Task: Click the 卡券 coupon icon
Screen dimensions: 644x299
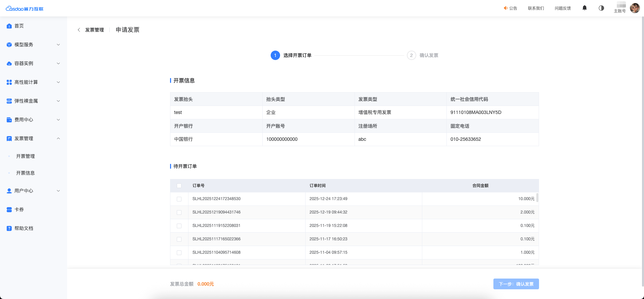Action: (x=9, y=210)
